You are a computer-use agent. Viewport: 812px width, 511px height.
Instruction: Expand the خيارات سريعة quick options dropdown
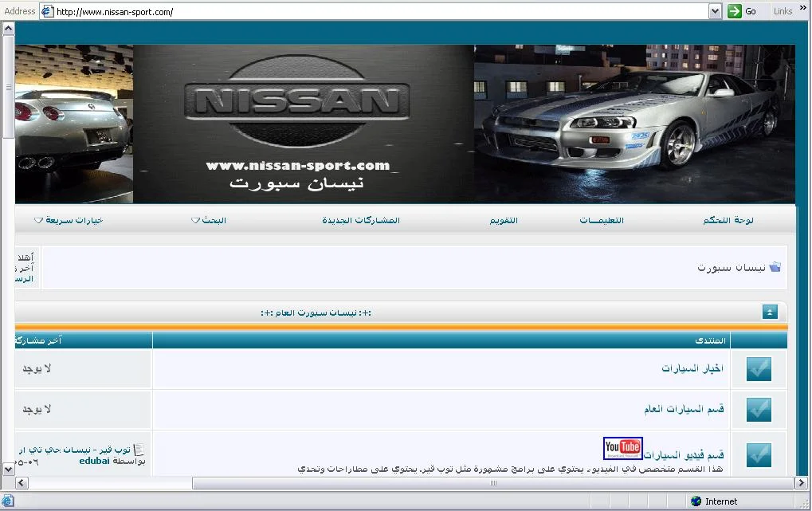(69, 220)
